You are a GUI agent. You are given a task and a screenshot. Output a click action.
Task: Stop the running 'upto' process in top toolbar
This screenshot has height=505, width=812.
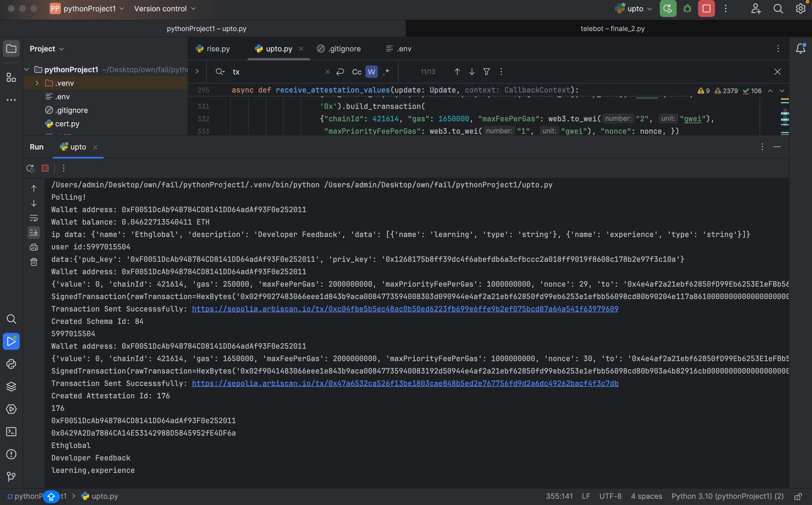706,9
